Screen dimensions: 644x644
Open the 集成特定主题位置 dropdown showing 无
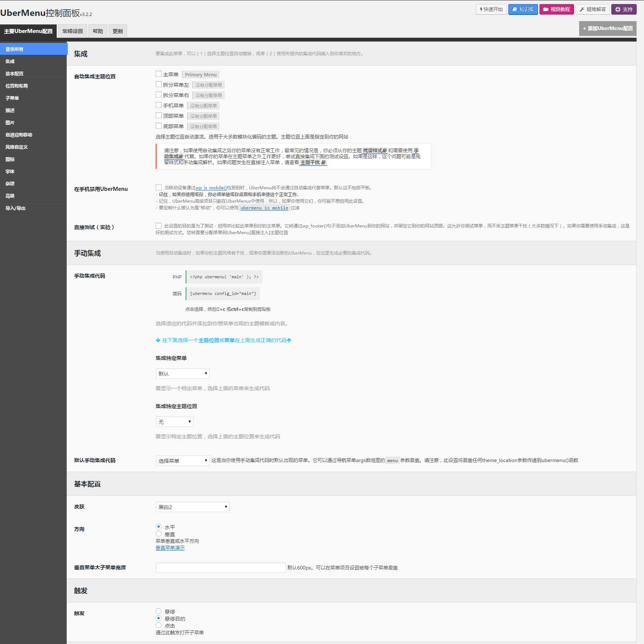click(x=175, y=422)
